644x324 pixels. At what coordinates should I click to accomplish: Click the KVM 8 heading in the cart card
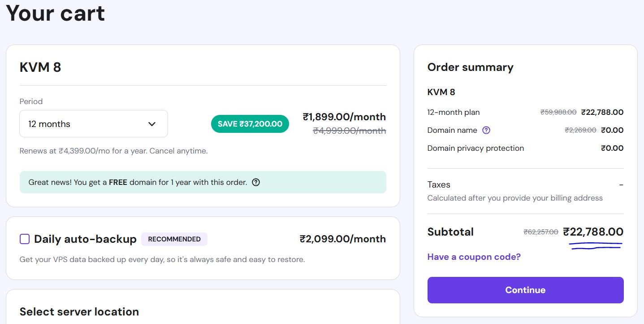[40, 67]
